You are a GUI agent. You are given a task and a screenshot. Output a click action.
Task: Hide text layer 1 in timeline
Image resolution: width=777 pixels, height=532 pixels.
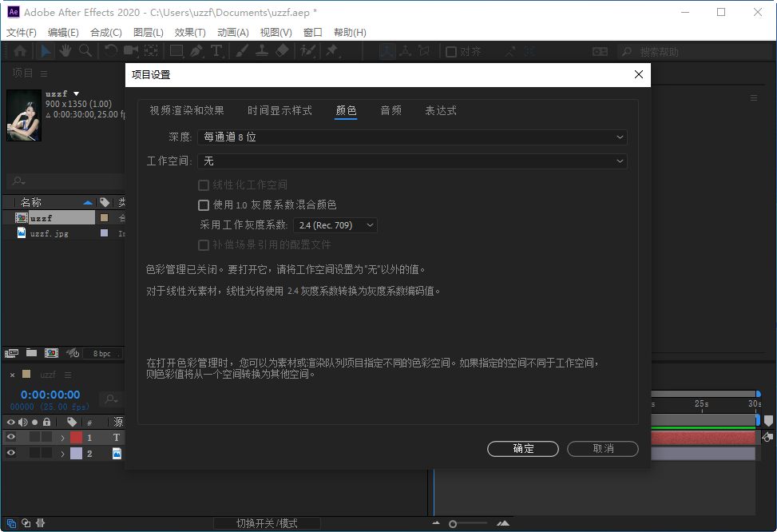coord(10,437)
